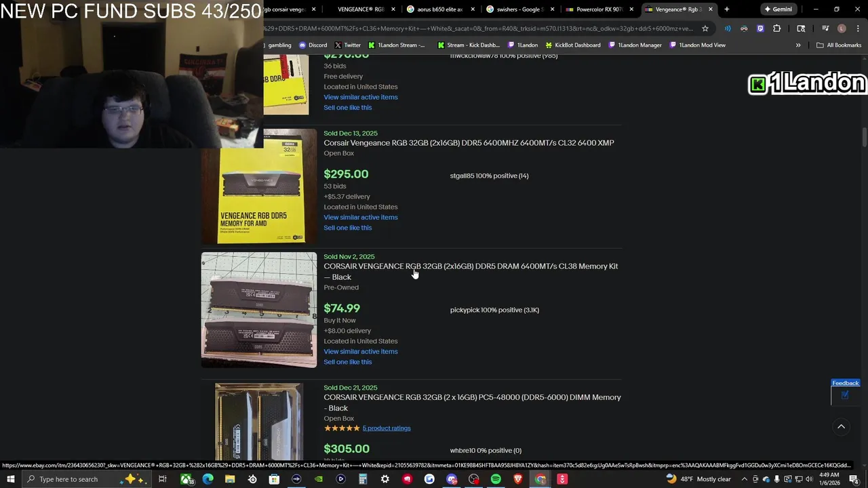
Task: Open Stream - Kick Dashboard bookmark
Action: click(x=469, y=45)
